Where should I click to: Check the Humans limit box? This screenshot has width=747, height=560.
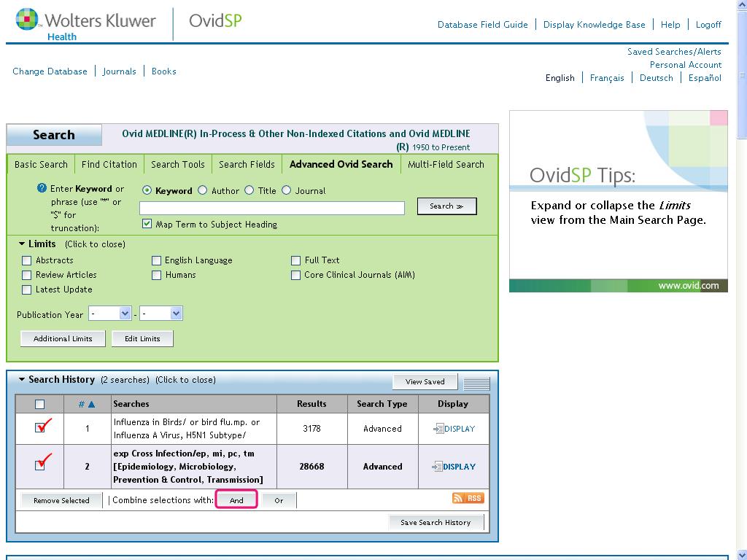[156, 275]
